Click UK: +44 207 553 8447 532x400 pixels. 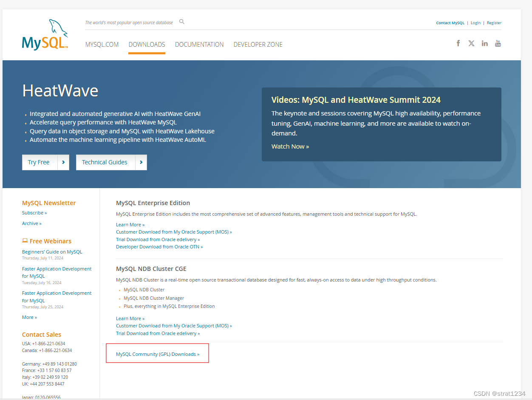[x=43, y=384]
